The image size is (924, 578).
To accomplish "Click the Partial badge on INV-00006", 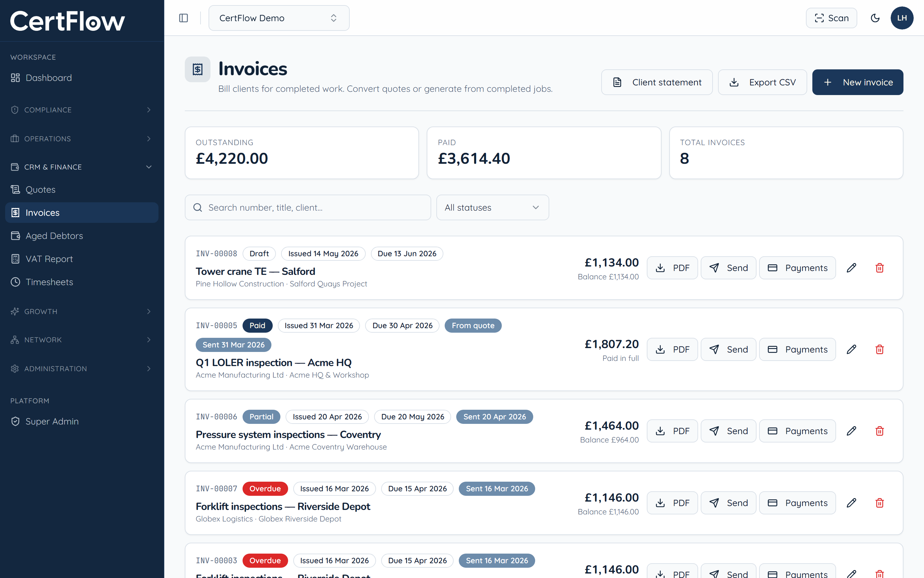I will click(261, 417).
